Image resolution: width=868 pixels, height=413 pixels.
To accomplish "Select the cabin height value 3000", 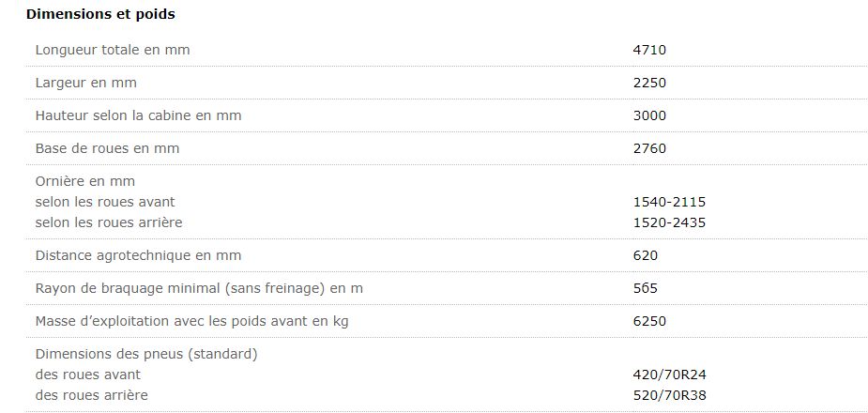I will click(x=649, y=115).
